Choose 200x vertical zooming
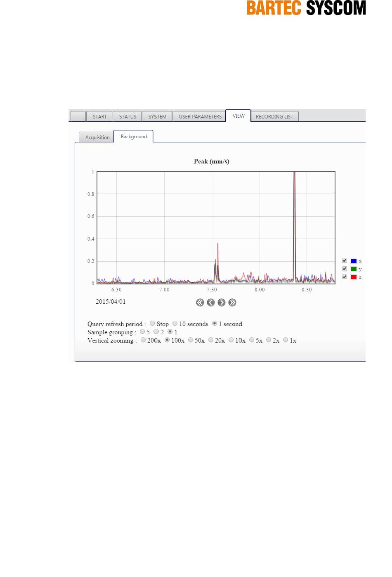This screenshot has height=577, width=392. tap(143, 340)
